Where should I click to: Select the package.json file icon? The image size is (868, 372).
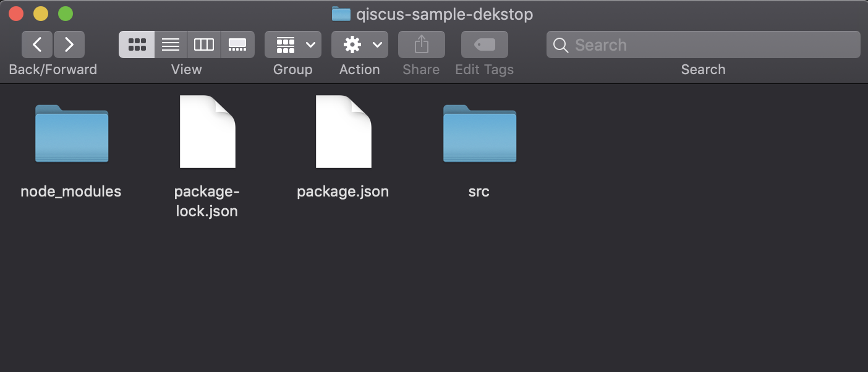tap(344, 132)
